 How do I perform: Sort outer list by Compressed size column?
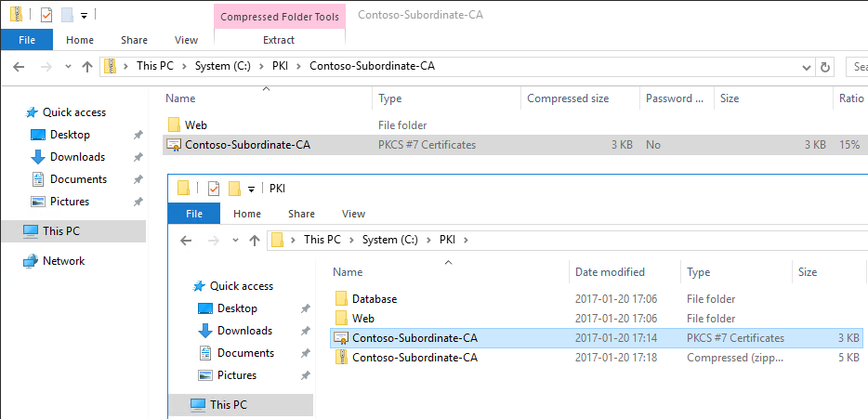(568, 98)
